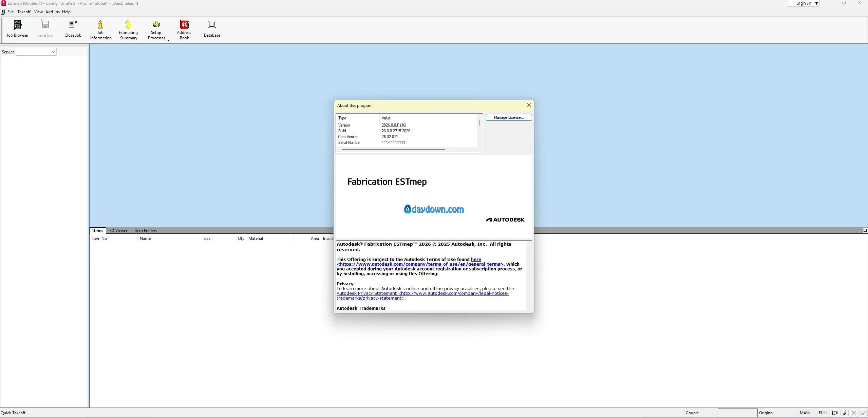Image resolution: width=868 pixels, height=418 pixels.
Task: Close the About this program dialog
Action: coord(529,105)
